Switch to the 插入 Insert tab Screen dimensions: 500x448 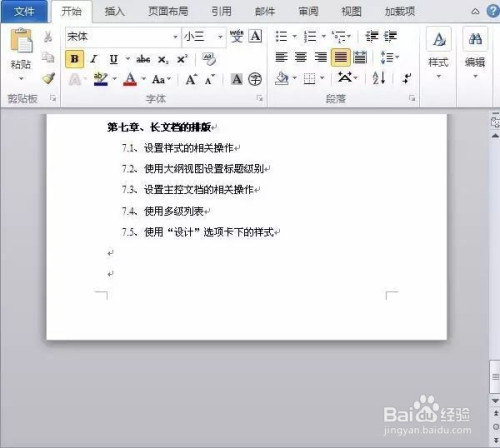[x=114, y=11]
